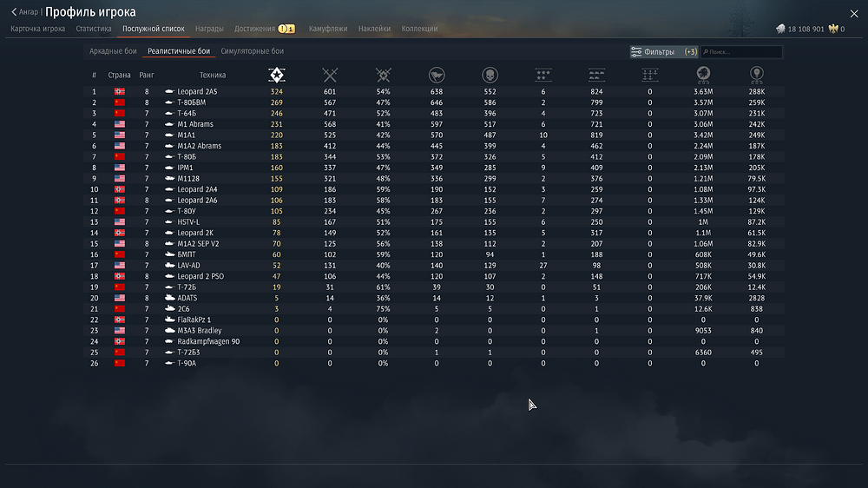This screenshot has width=868, height=488.
Task: Click the silver lions currency icon
Action: [780, 29]
